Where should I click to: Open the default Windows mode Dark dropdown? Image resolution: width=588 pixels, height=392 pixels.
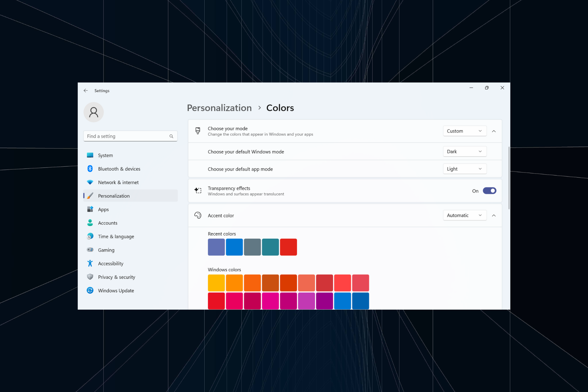464,152
